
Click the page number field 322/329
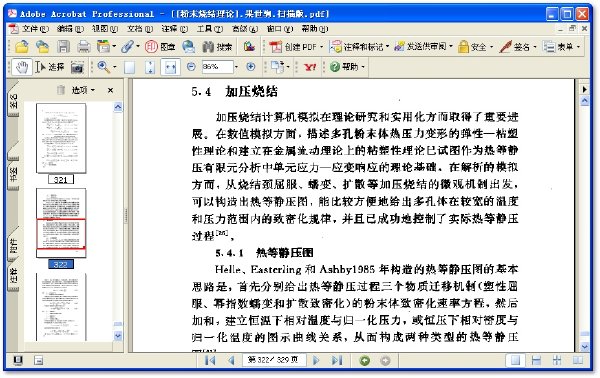tap(273, 360)
